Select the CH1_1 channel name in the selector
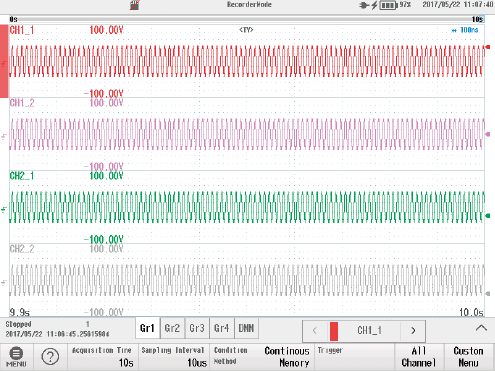 point(369,331)
